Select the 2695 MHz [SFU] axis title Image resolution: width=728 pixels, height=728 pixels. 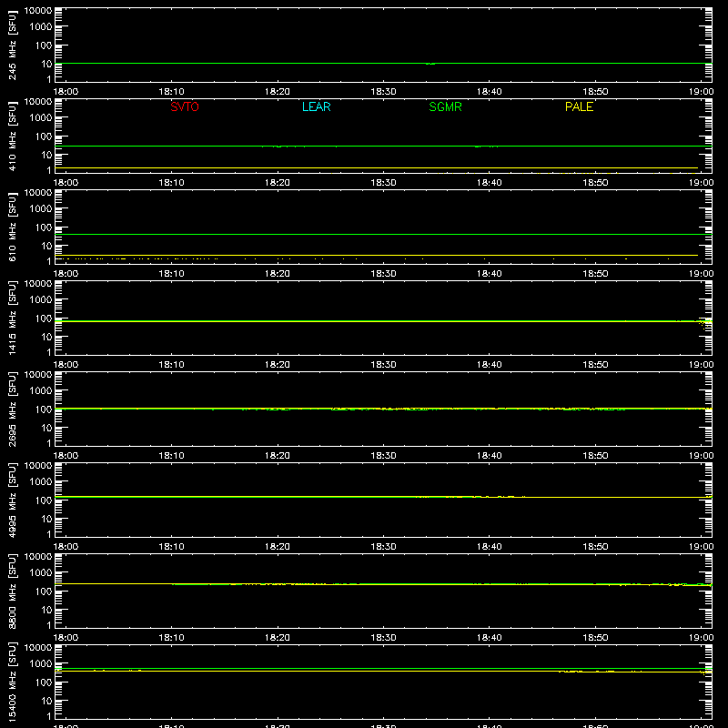[12, 409]
